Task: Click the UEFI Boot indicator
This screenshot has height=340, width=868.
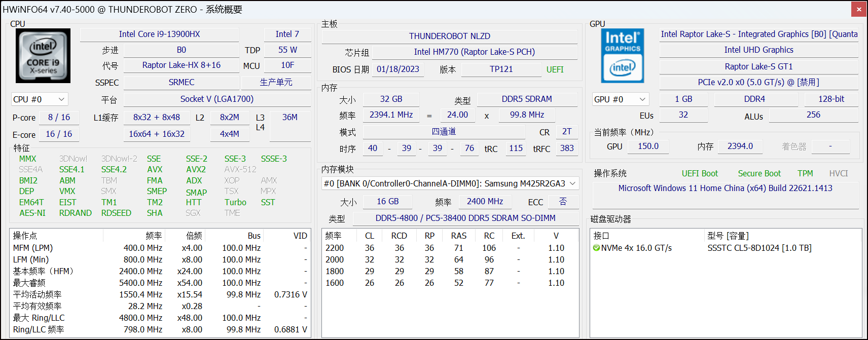Action: (699, 173)
